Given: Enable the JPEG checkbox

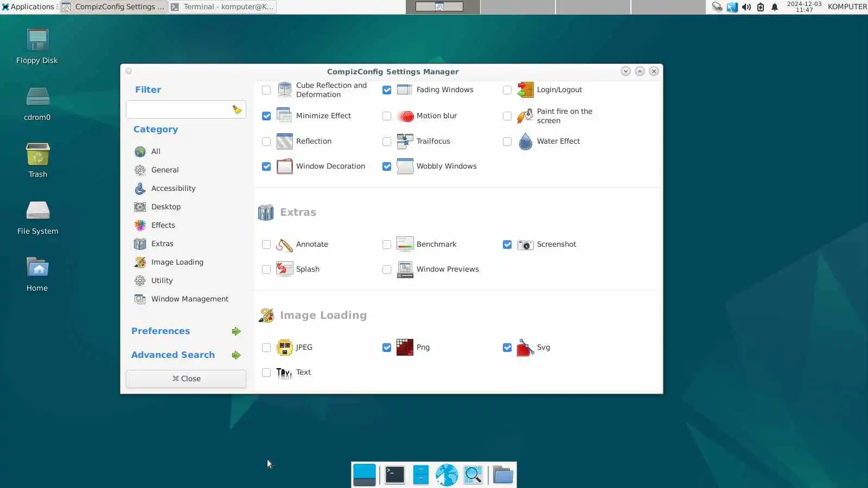Looking at the screenshot, I should (x=266, y=348).
